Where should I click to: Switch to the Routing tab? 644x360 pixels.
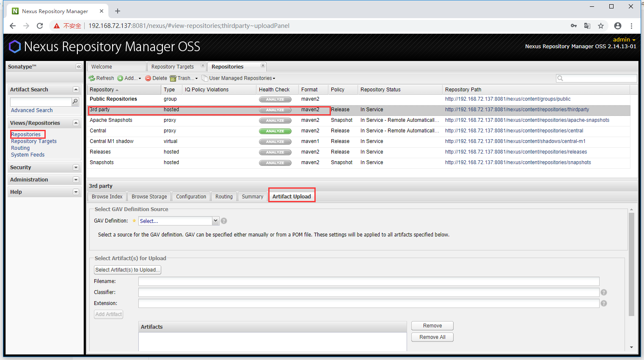click(224, 197)
